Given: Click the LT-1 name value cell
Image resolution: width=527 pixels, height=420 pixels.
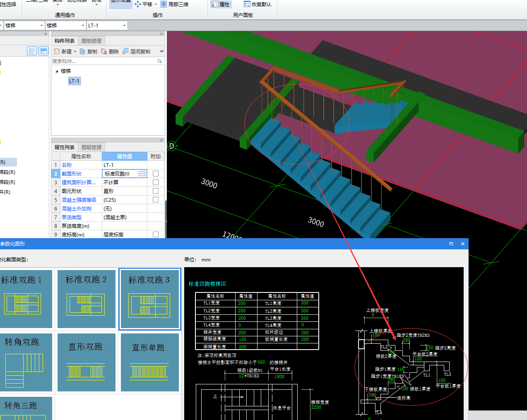Looking at the screenshot, I should [125, 165].
